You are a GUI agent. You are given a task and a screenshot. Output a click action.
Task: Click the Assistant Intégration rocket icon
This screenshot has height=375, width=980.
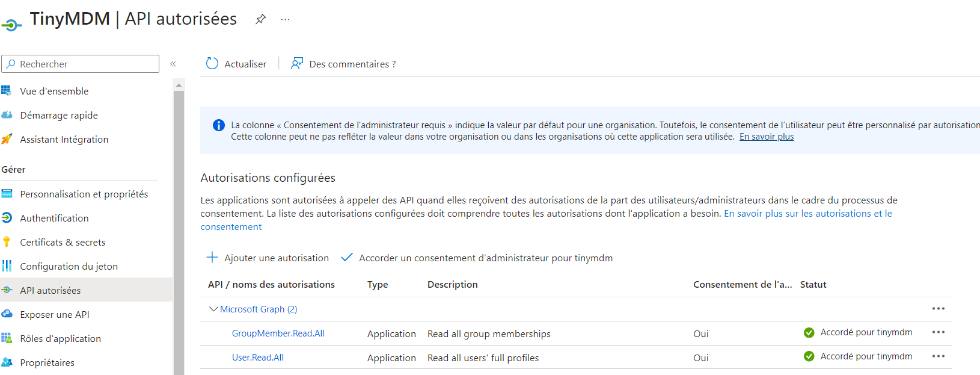point(7,139)
